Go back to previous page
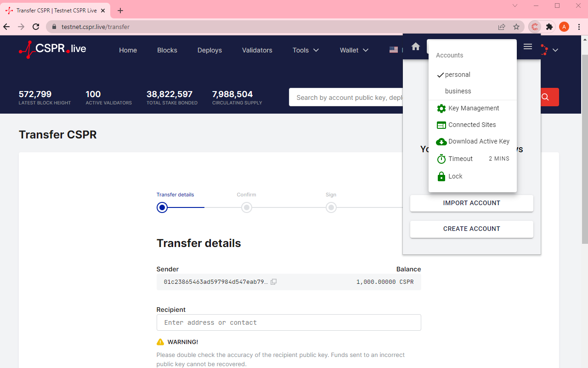This screenshot has height=368, width=588. [6, 27]
